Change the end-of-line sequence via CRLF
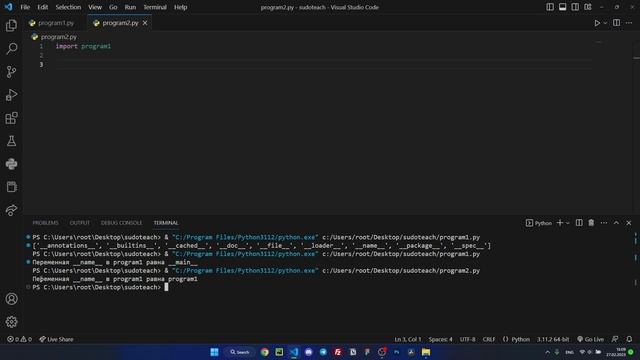 pyautogui.click(x=489, y=339)
